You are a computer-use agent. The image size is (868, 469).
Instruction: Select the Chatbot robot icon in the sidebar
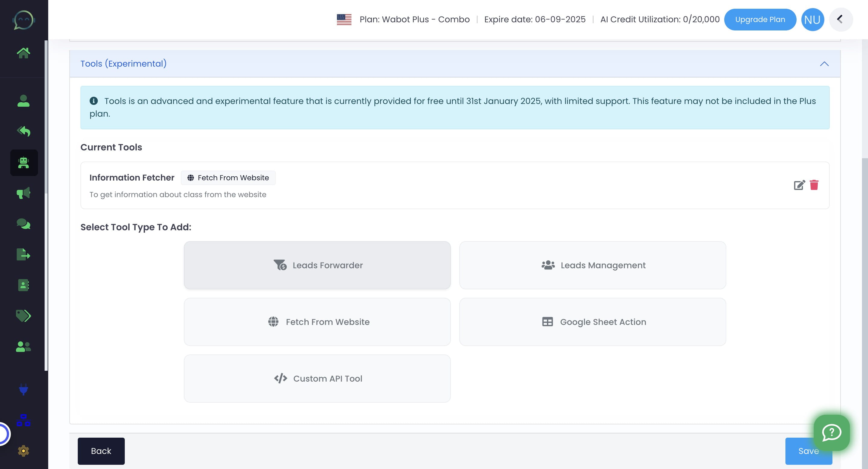24,163
